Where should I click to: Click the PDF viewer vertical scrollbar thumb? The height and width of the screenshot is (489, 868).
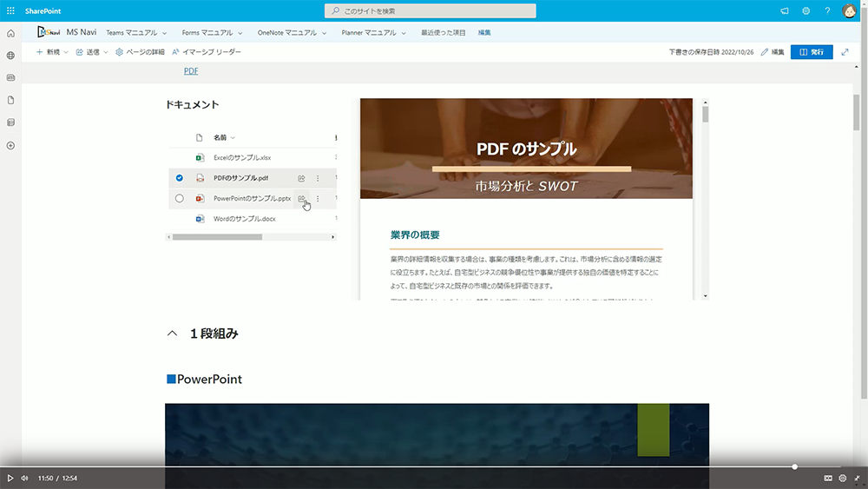705,114
